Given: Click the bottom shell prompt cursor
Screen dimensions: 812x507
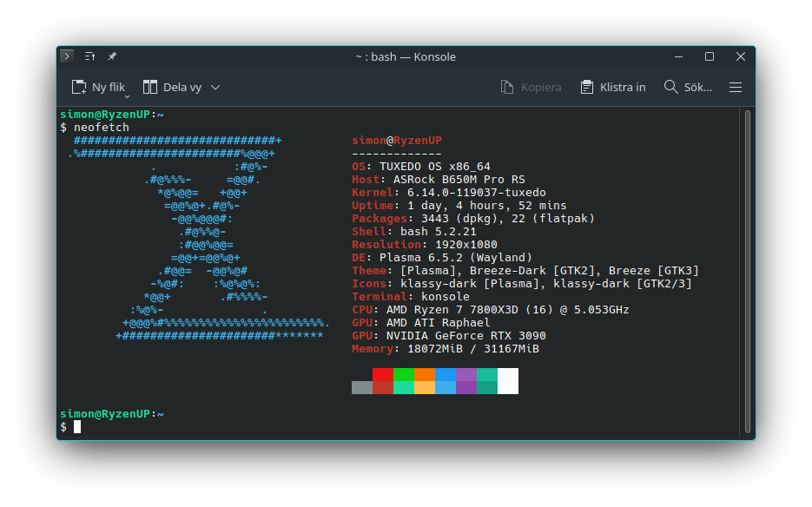Looking at the screenshot, I should 77,427.
